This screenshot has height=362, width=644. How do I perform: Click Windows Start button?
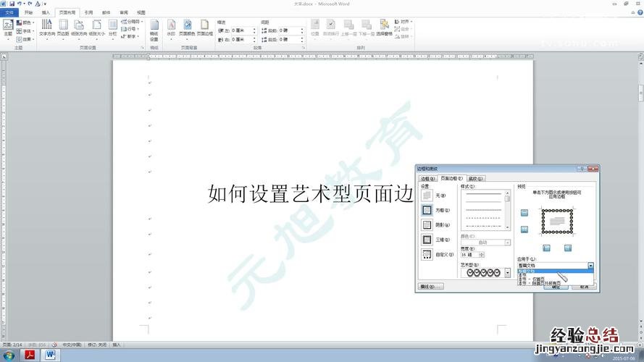tap(9, 355)
